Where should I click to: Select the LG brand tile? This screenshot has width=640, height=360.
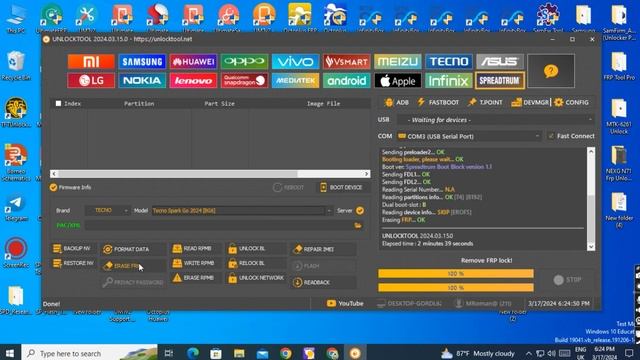91,80
